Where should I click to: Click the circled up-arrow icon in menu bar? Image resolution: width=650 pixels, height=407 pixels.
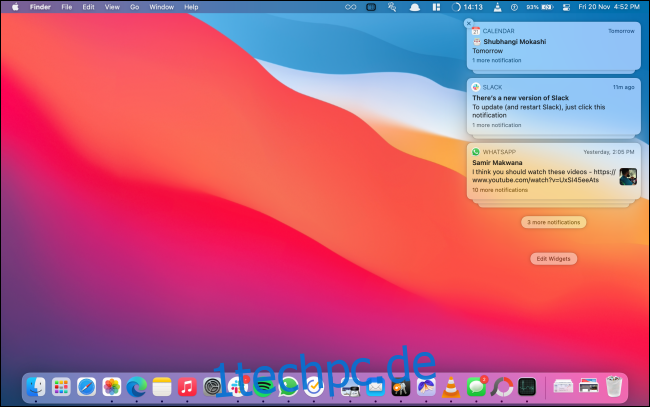point(514,7)
